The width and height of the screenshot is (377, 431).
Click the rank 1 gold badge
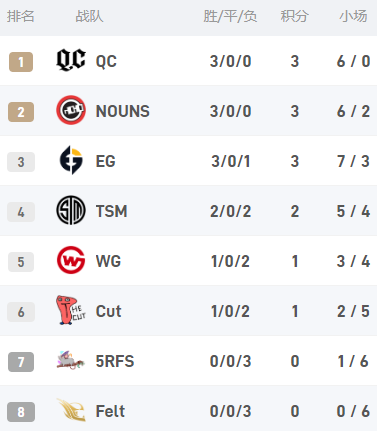click(x=21, y=62)
